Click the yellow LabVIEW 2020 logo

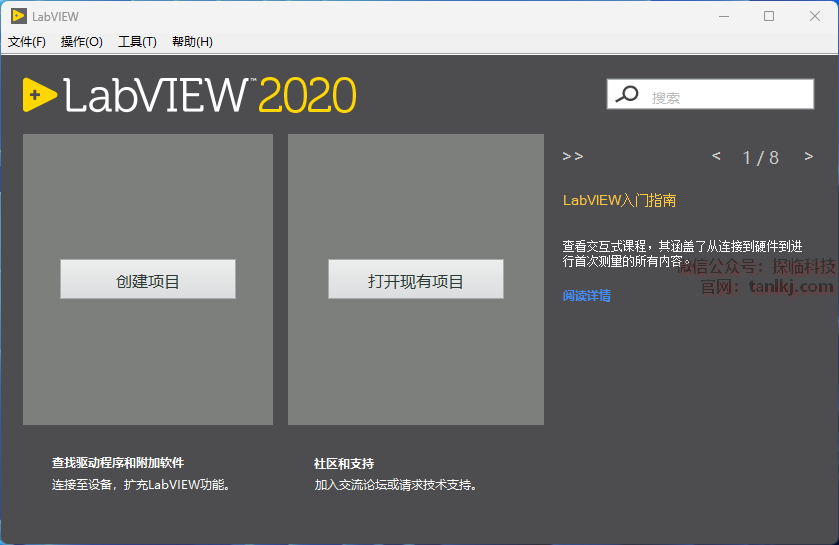[x=190, y=95]
